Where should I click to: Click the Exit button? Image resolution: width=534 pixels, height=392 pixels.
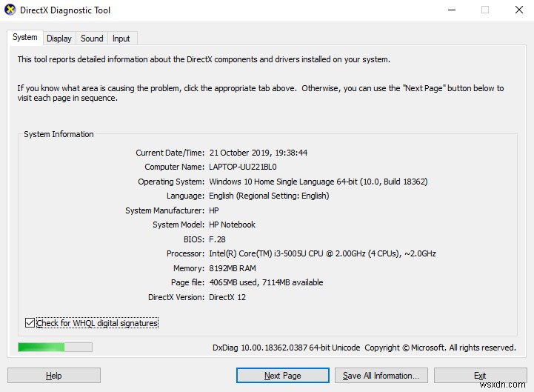tap(480, 375)
